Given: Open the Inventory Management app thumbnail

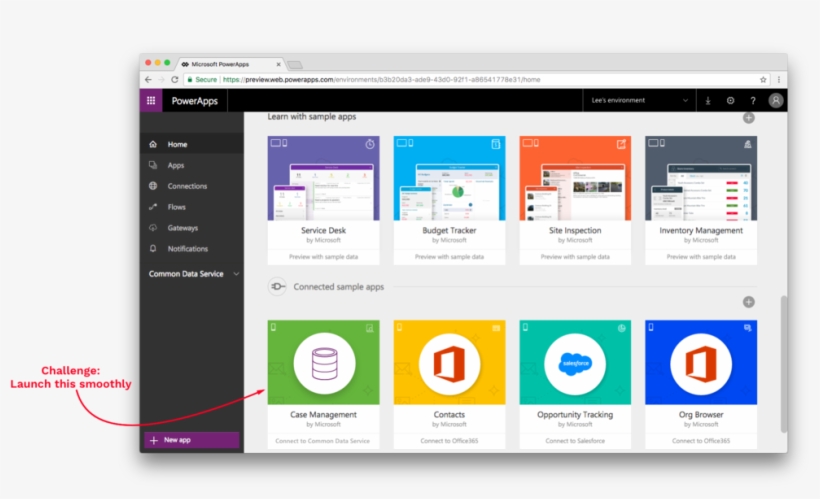Looking at the screenshot, I should (x=701, y=178).
